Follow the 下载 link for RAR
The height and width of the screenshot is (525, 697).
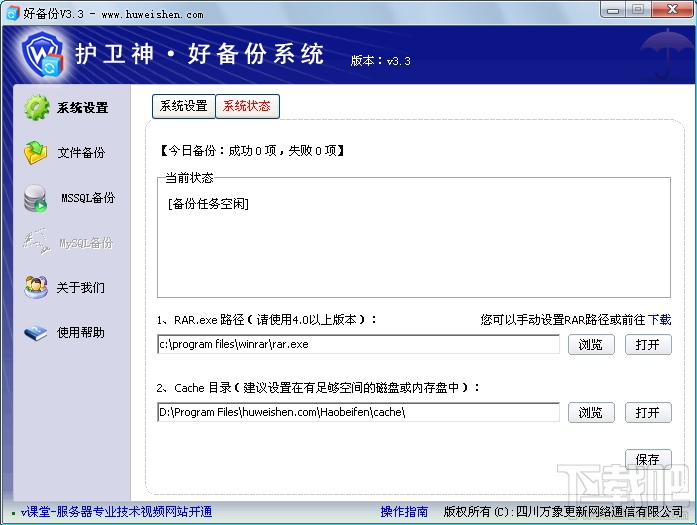(660, 320)
